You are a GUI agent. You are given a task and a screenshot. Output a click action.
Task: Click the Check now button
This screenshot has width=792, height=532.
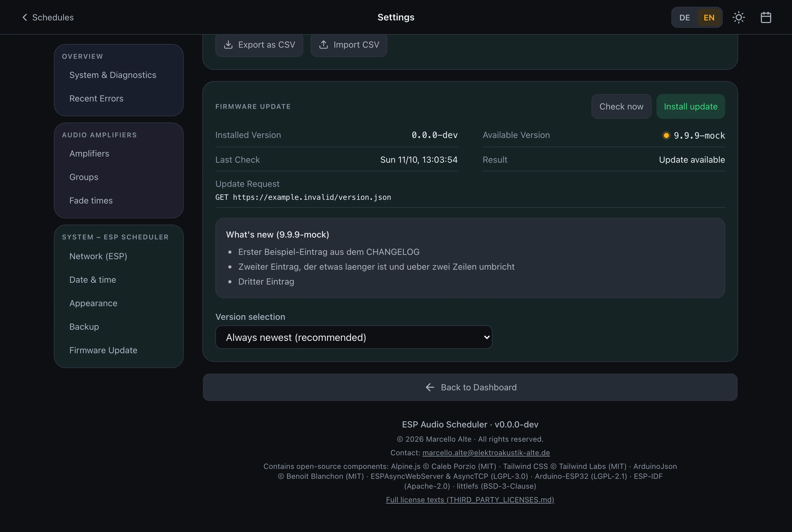[x=621, y=106]
